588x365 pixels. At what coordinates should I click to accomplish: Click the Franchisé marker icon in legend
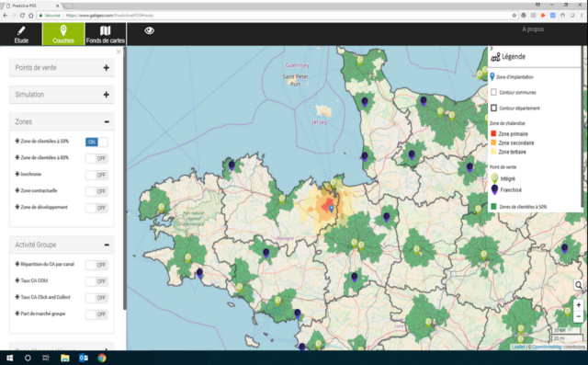[x=494, y=189]
